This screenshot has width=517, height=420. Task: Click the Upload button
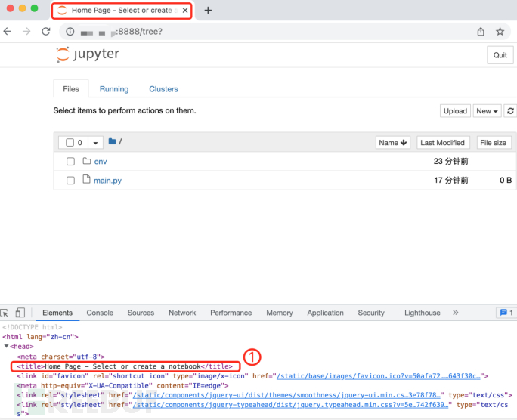(455, 110)
